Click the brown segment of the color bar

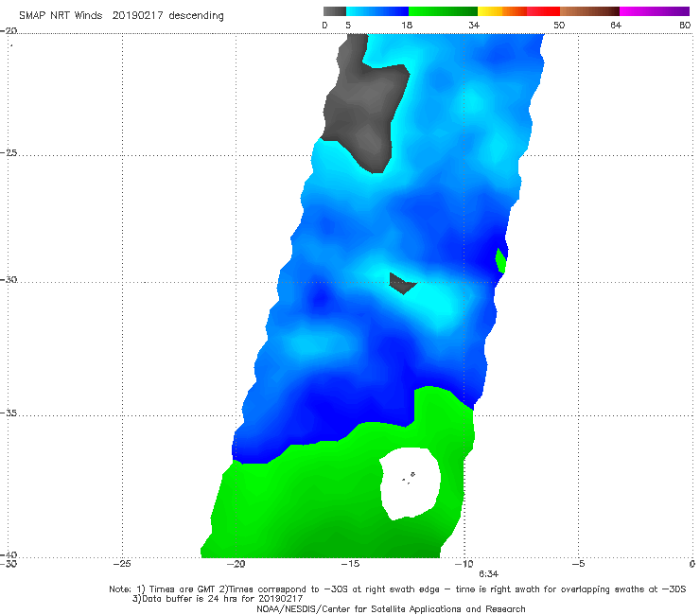pos(589,11)
